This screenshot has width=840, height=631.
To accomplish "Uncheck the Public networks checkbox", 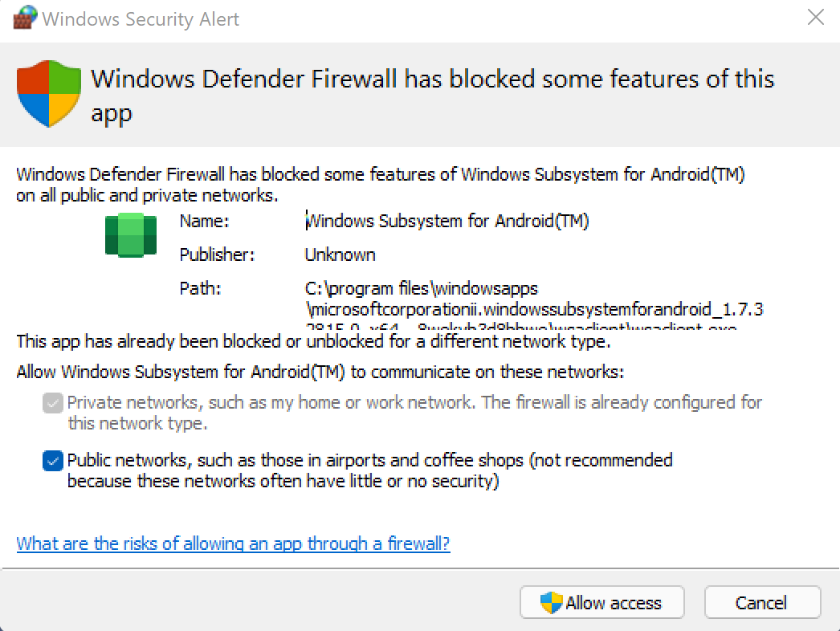I will coord(52,461).
